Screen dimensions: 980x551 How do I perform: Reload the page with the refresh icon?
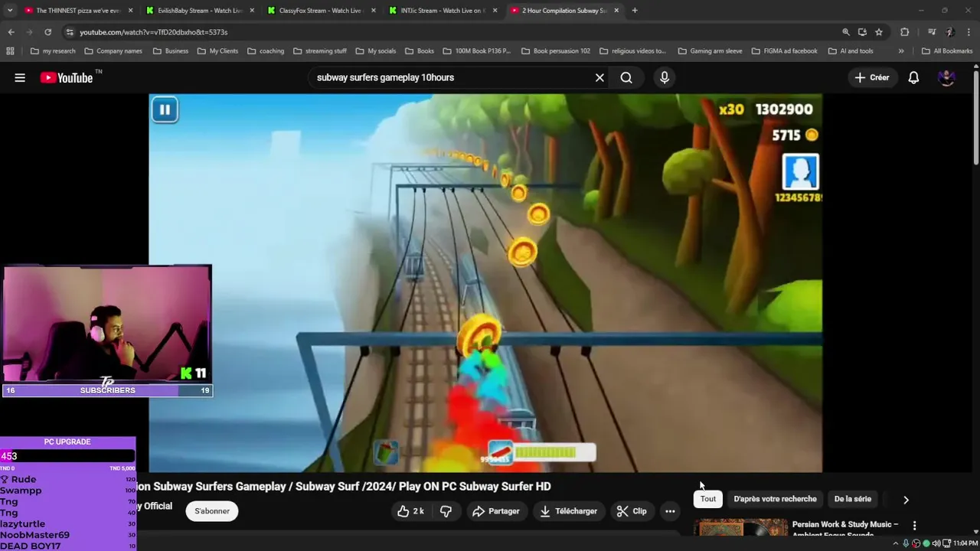coord(47,32)
